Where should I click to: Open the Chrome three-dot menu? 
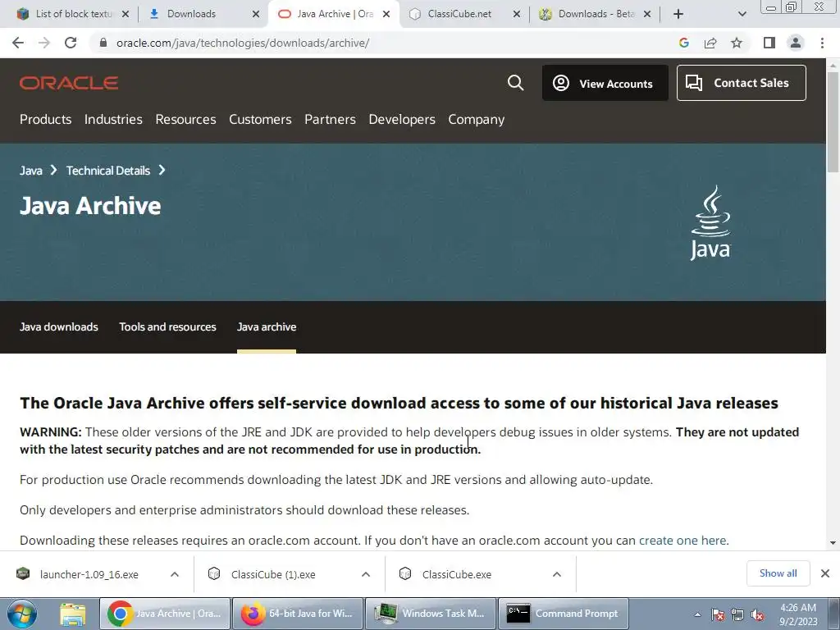click(822, 43)
